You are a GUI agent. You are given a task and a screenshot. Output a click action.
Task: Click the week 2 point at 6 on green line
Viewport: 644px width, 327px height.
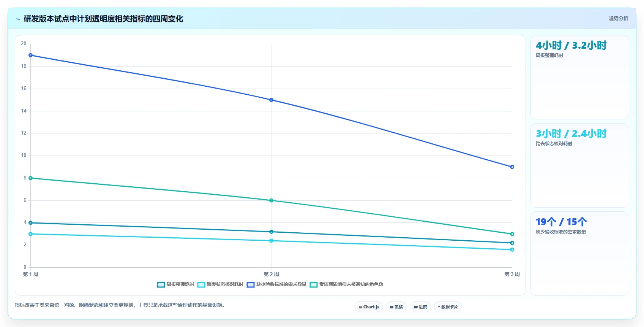271,200
